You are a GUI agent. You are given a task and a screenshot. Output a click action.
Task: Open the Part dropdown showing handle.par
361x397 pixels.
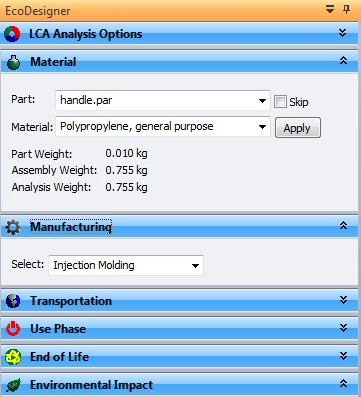pos(163,100)
